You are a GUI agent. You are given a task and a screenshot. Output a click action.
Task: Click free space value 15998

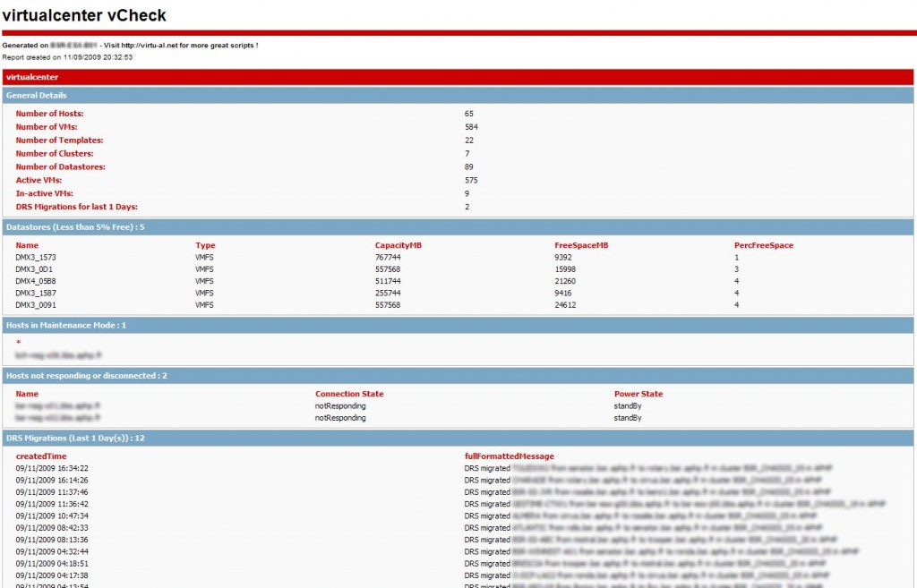point(565,269)
